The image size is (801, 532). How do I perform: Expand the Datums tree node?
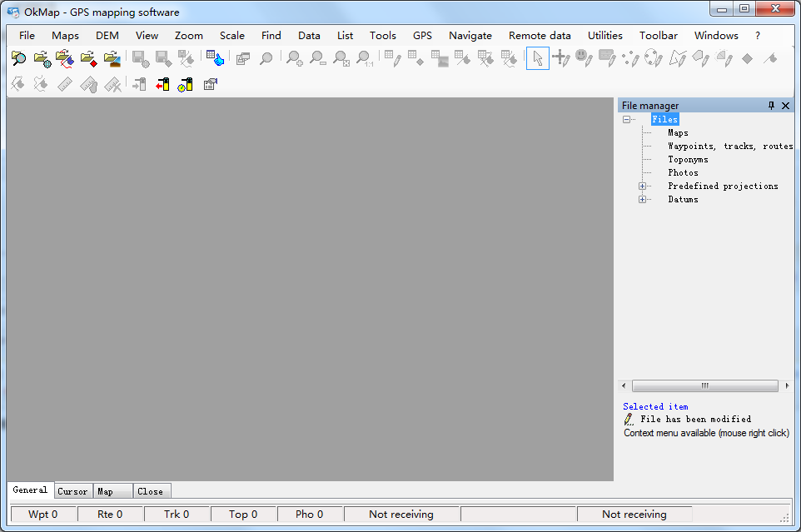coord(643,200)
